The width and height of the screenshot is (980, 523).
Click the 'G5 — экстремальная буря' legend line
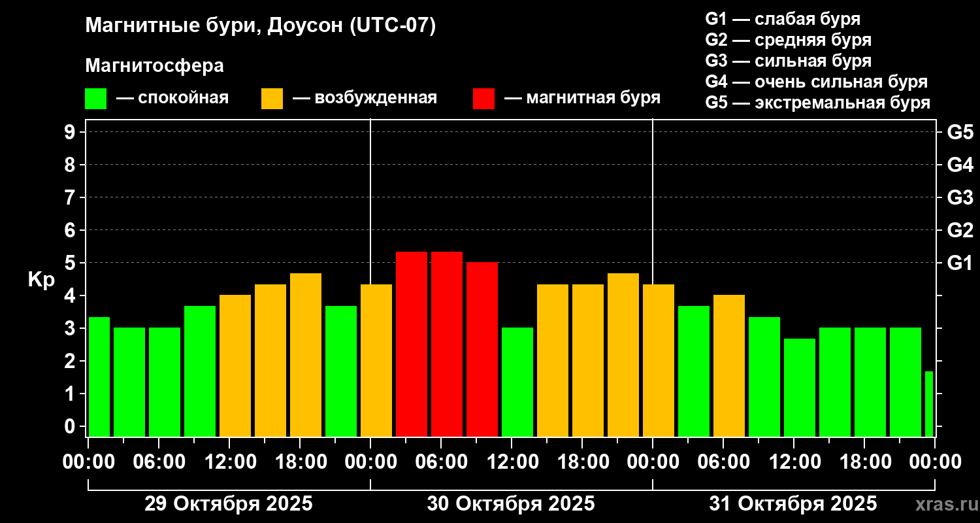[x=818, y=103]
